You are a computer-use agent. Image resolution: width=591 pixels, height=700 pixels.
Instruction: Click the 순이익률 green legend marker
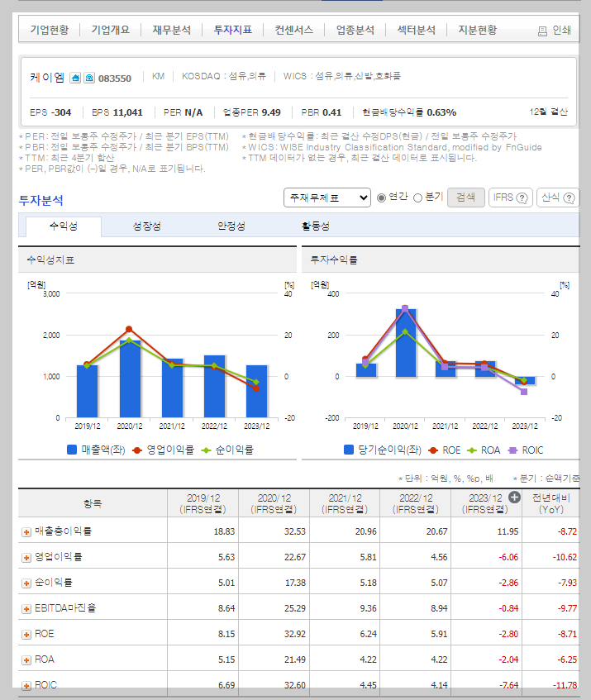click(206, 450)
